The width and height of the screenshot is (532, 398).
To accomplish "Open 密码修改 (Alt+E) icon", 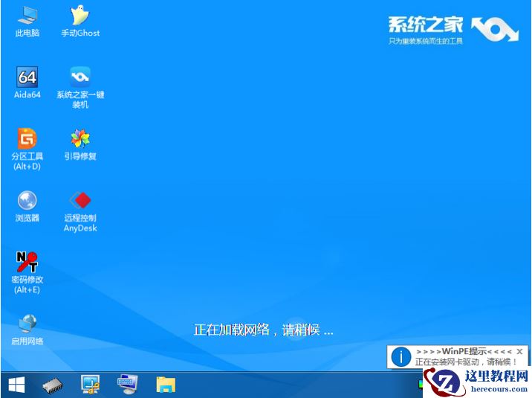I will point(27,272).
